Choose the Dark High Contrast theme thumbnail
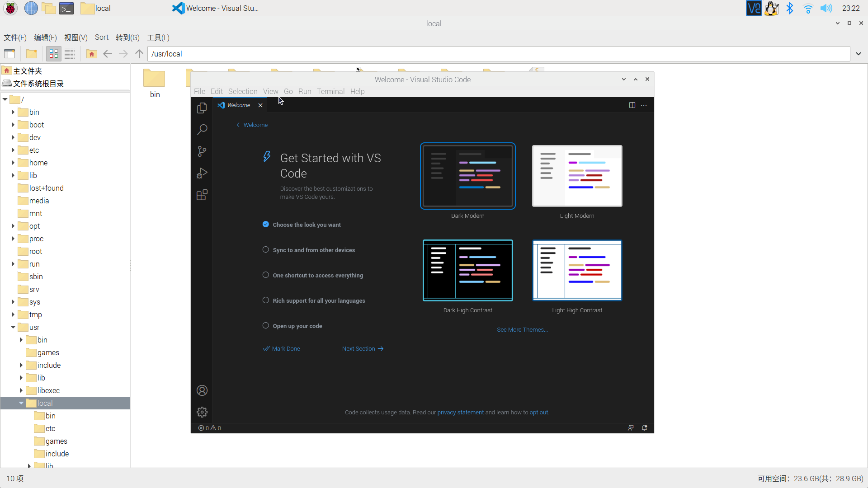 click(x=468, y=270)
